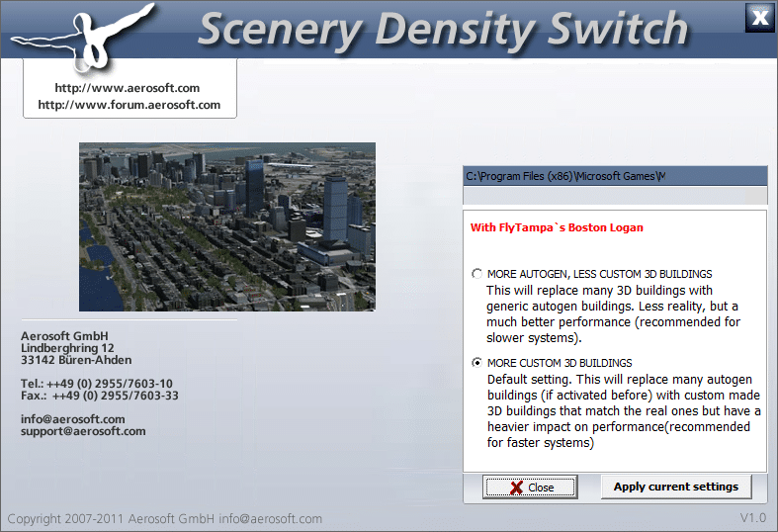Click the Scenery Density Switch title
This screenshot has height=532, width=778.
(x=442, y=30)
